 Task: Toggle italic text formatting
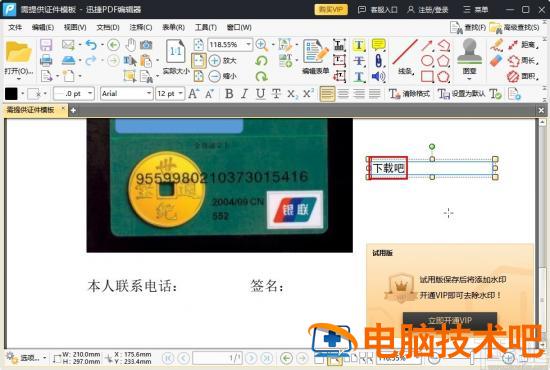244,94
